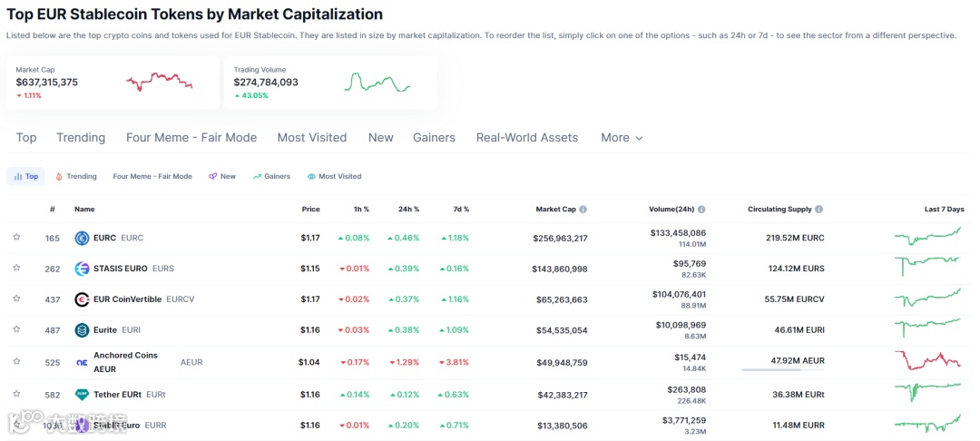Screen dimensions: 980x441
Task: Click the Circulating Supply info icon
Action: click(x=819, y=210)
